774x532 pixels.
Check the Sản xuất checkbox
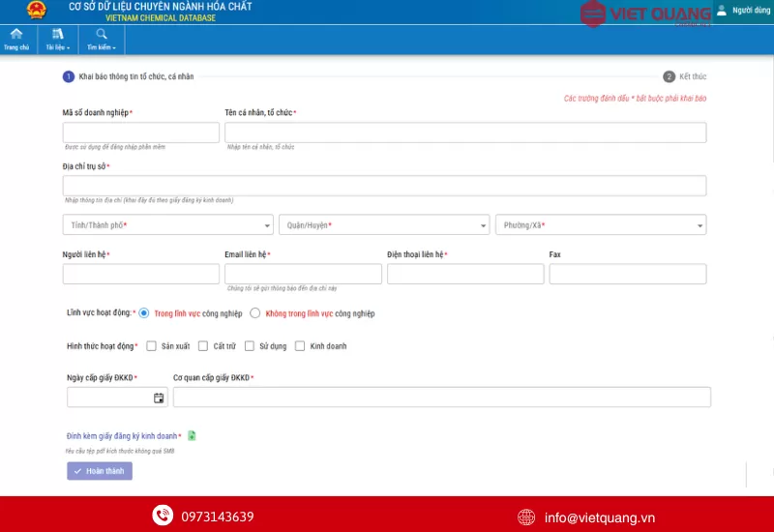[151, 345]
